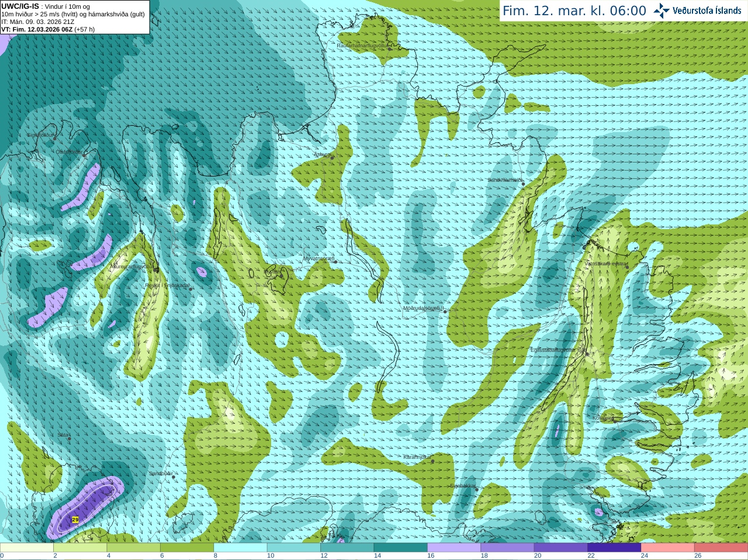Click the 'IT: Mán. 09. 03. 2026 21Z' line
748x560 pixels.
pos(37,22)
